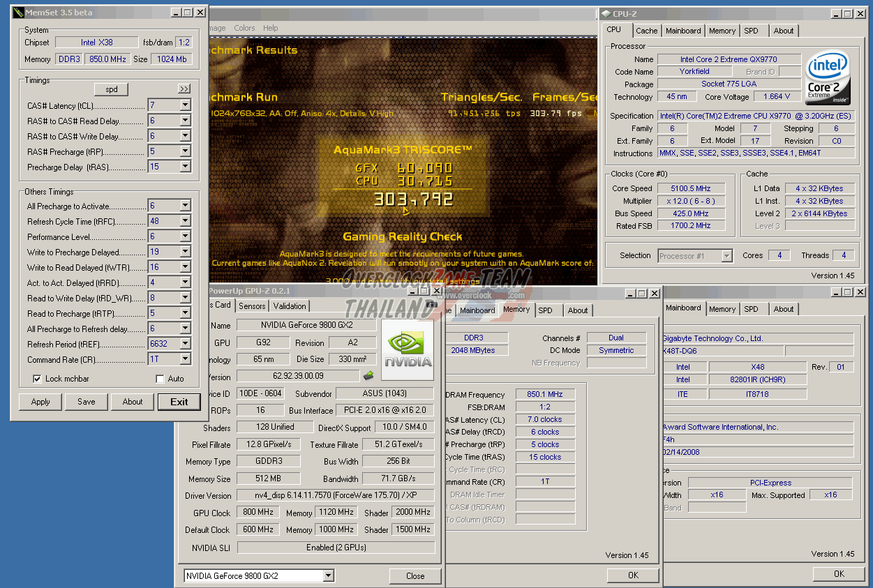The width and height of the screenshot is (873, 588).
Task: Click the About button in MemSet
Action: tap(133, 402)
